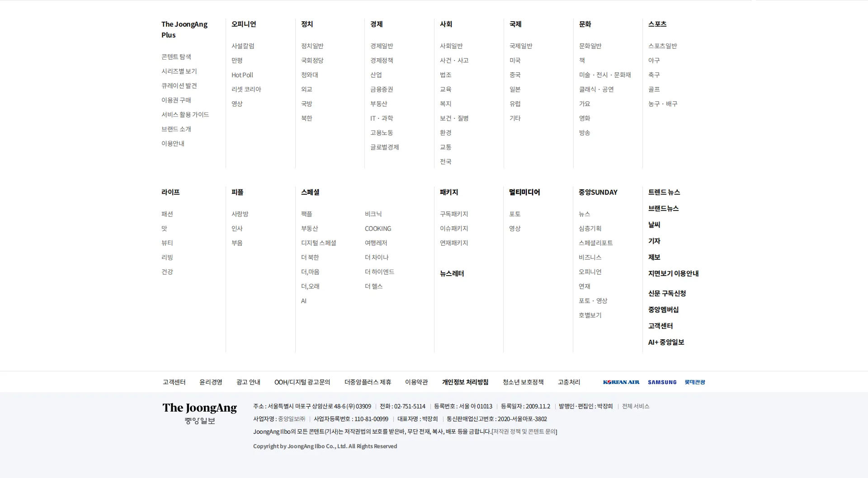Open 청와대 under 정치
This screenshot has width=868, height=478.
coord(310,75)
